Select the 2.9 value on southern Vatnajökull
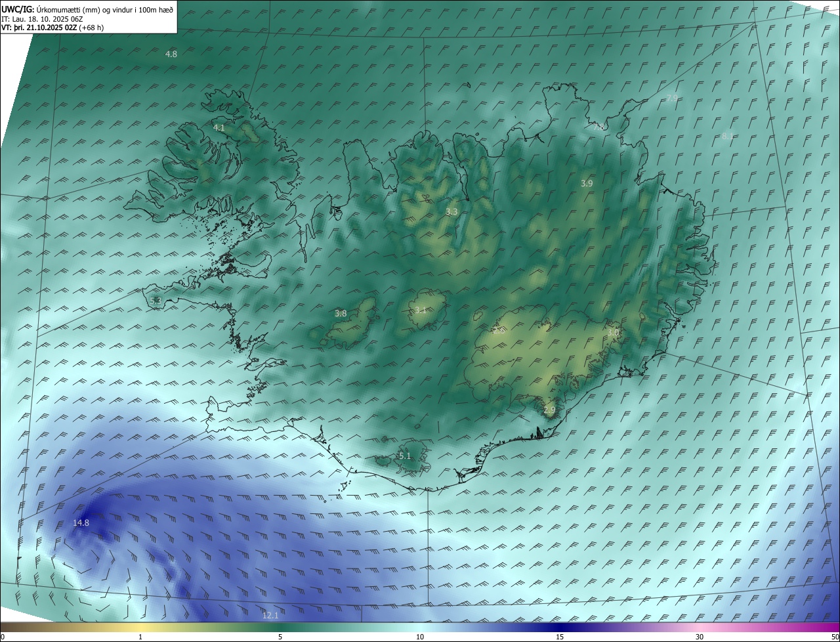Viewport: 840px width, 642px height. pyautogui.click(x=549, y=410)
